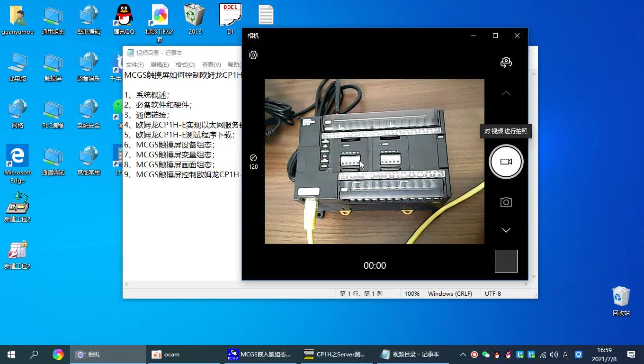Open the Camera app settings gear
644x364 pixels.
point(253,55)
